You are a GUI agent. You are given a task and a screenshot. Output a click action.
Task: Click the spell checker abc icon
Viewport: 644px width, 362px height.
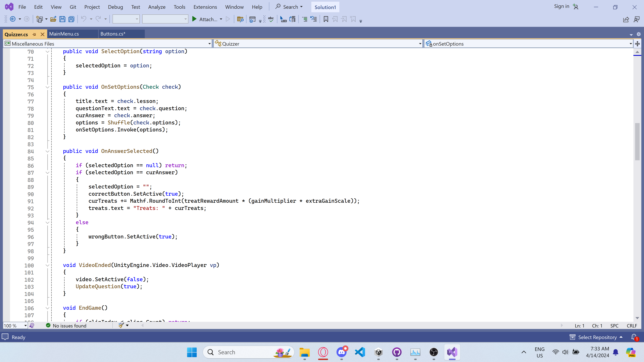pos(271,19)
